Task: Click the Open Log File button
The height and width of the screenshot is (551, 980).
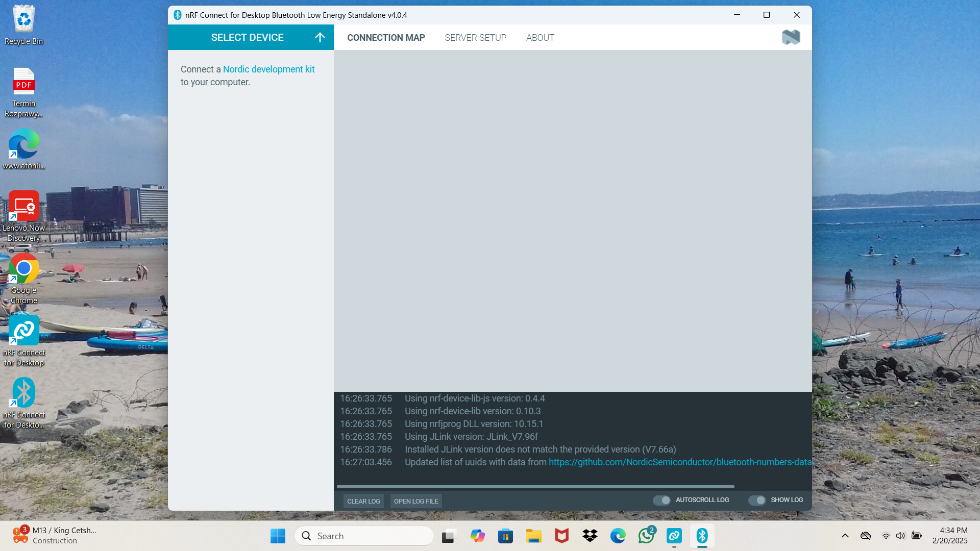Action: coord(416,501)
